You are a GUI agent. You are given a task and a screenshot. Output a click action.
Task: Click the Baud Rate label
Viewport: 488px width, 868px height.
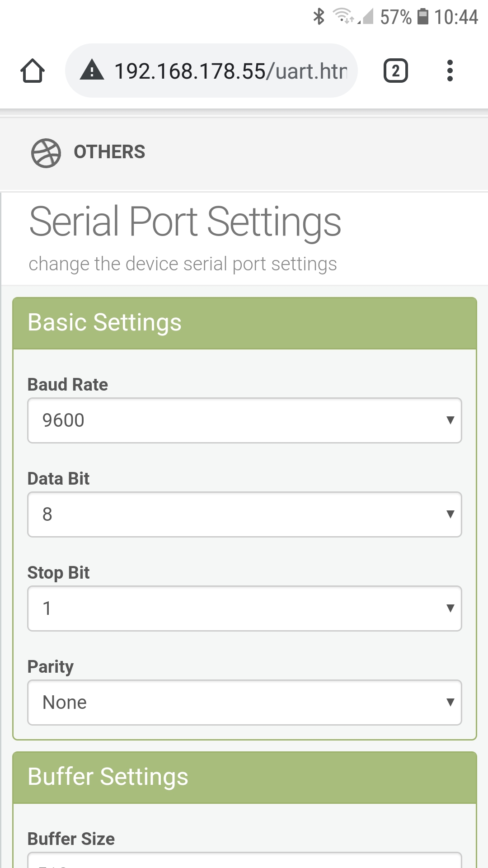(68, 385)
